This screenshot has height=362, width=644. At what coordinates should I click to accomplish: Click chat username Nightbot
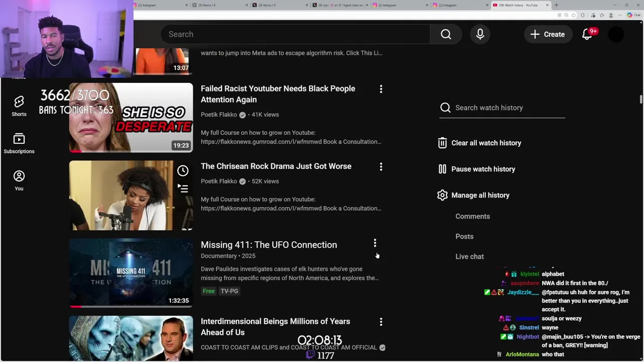[528, 337]
